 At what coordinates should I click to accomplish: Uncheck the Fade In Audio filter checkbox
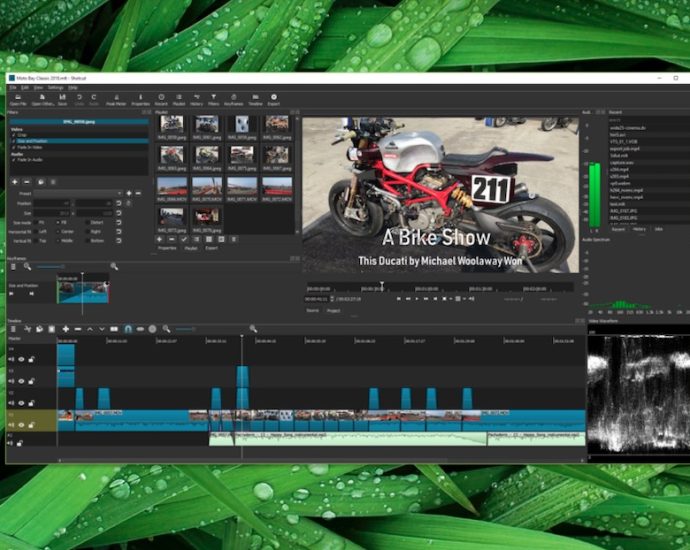[14, 160]
